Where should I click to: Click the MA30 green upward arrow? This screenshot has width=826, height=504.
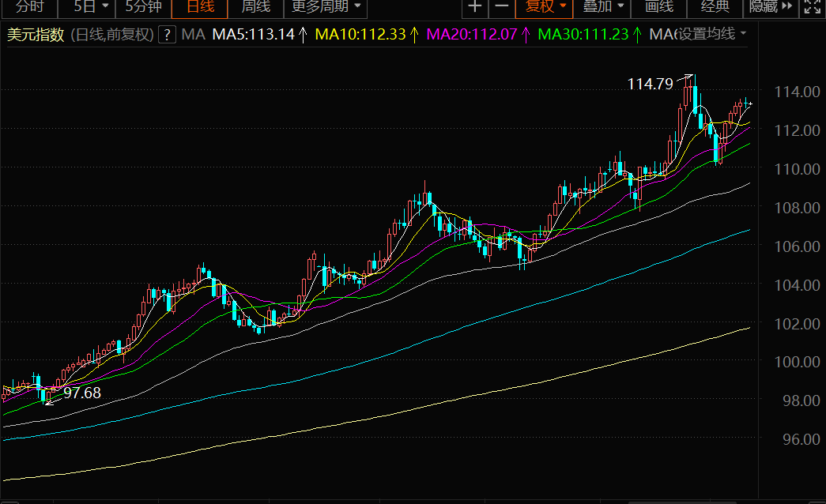coord(637,35)
